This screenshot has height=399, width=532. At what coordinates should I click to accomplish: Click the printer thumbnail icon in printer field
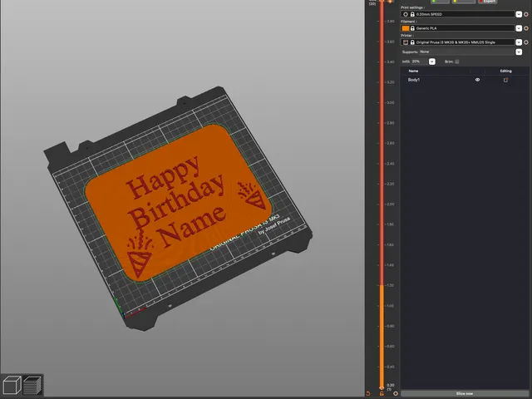[x=406, y=42]
